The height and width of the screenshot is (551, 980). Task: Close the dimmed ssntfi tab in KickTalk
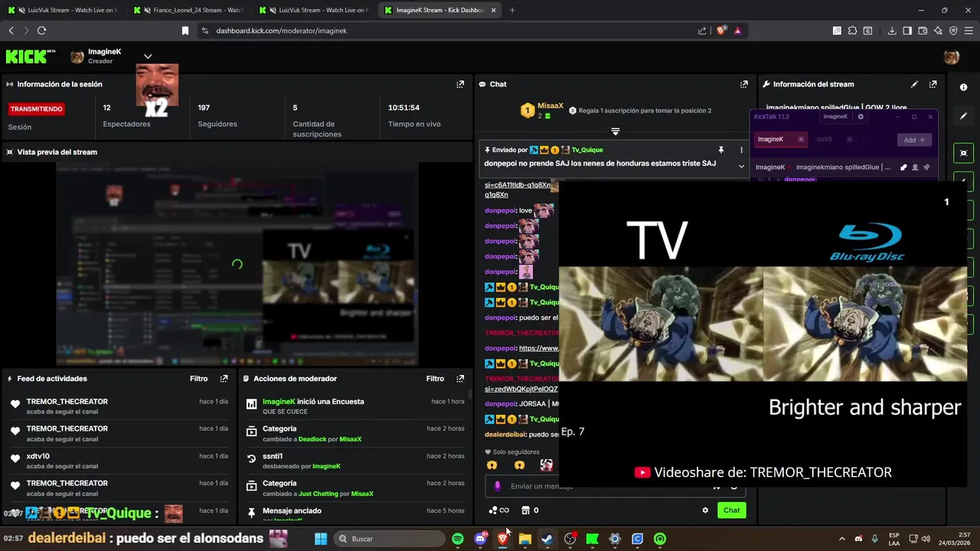[x=849, y=139]
